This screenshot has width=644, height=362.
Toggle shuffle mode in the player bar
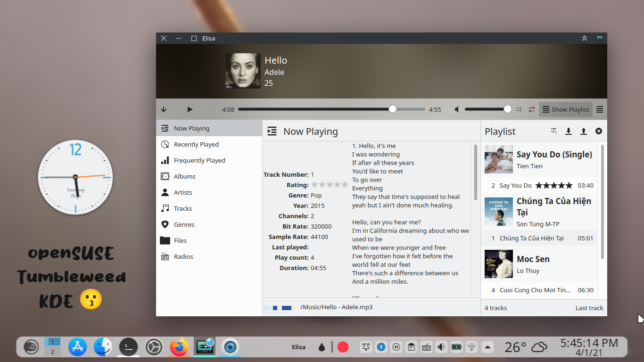point(519,109)
